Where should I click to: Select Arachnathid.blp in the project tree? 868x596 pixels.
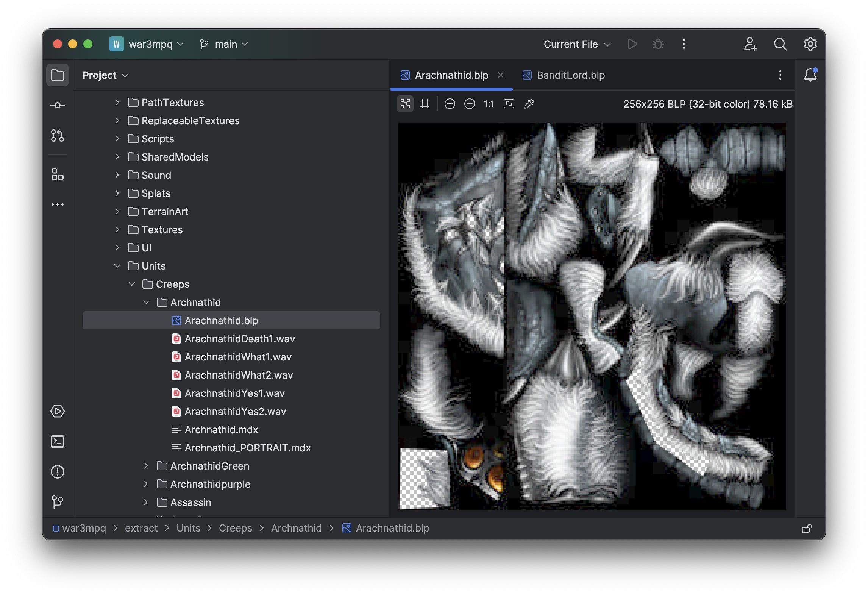(x=231, y=320)
